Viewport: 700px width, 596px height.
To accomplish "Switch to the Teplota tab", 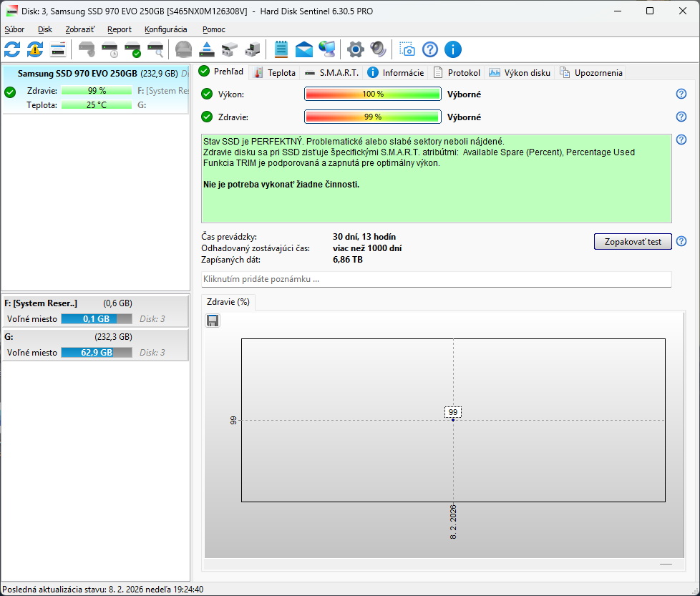I will point(274,73).
